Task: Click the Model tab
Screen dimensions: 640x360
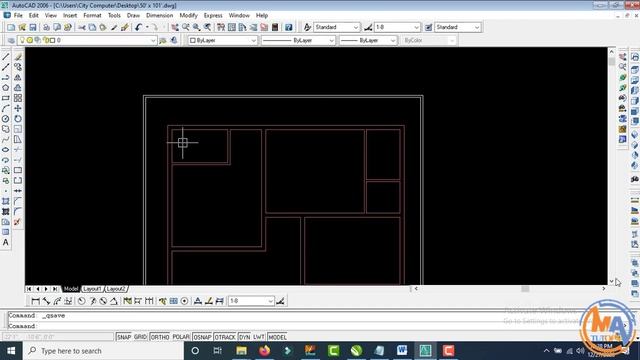Action: click(x=71, y=289)
